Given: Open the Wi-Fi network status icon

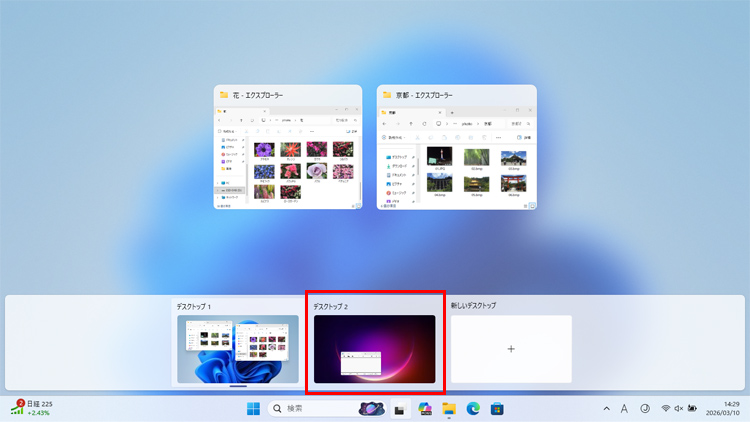Looking at the screenshot, I should coord(666,409).
